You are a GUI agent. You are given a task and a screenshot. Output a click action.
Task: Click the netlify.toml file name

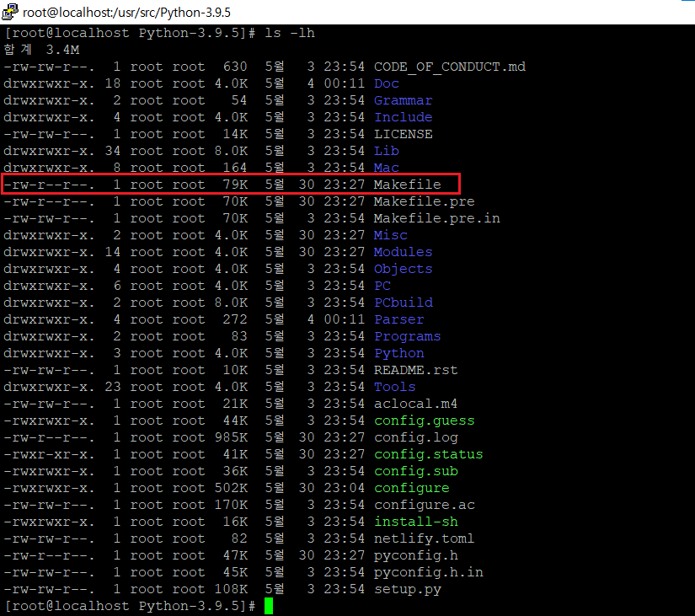point(424,538)
